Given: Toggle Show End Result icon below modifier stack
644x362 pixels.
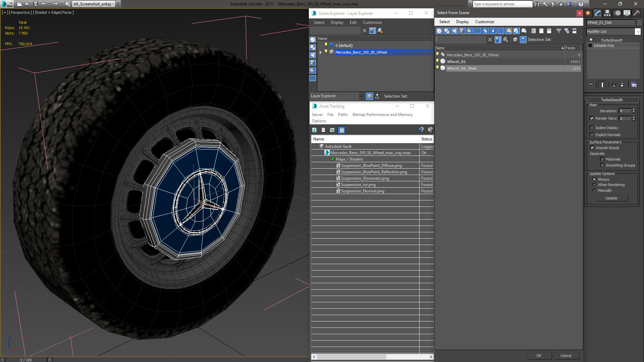Looking at the screenshot, I should point(602,85).
